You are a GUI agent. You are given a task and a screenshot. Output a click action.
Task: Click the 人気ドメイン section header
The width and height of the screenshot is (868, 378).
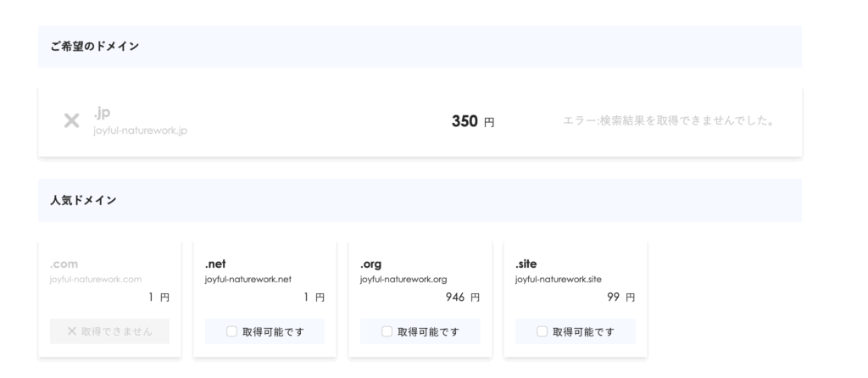(x=83, y=200)
